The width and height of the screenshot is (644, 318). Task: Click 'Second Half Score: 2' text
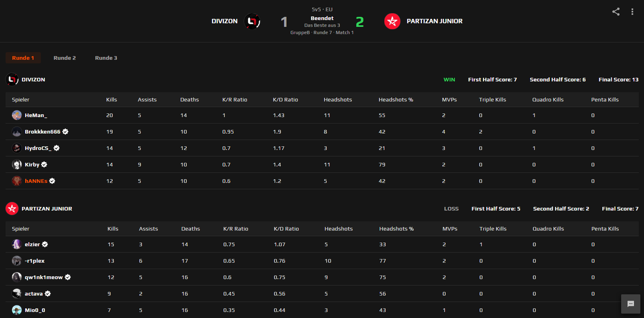561,208
